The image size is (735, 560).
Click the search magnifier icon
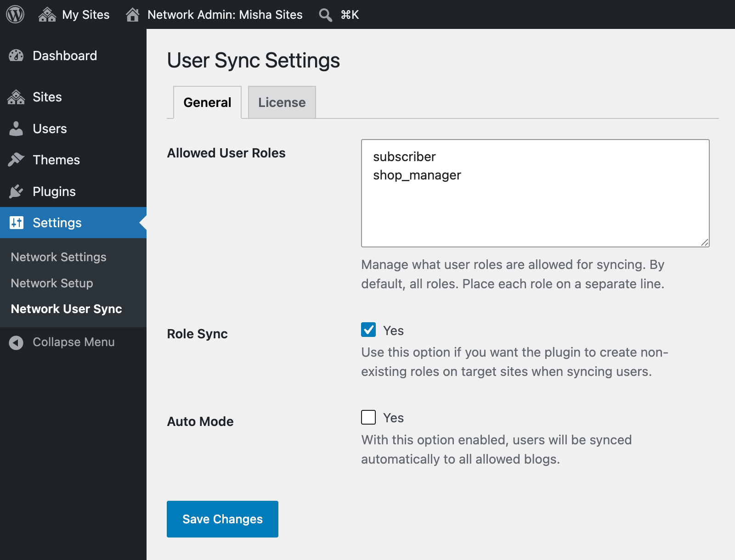326,15
